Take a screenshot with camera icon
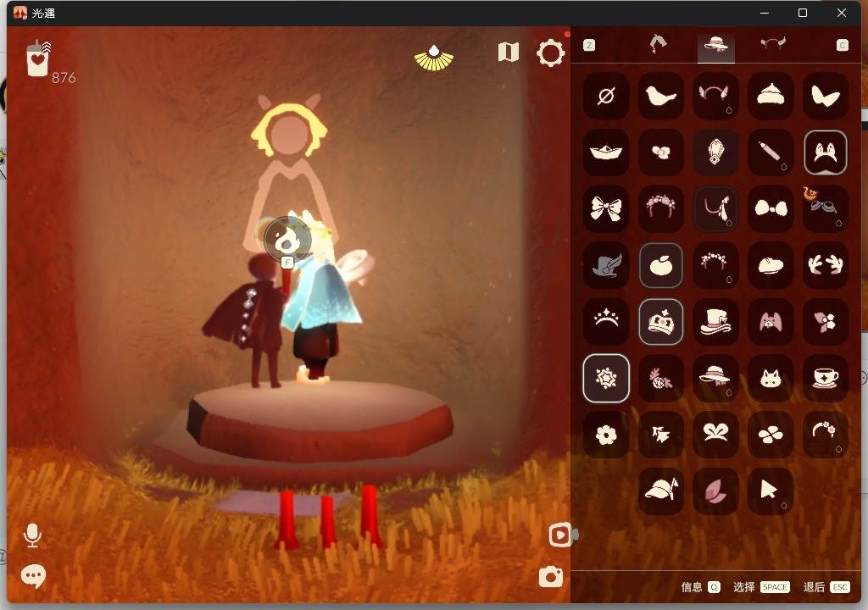Viewport: 868px width, 610px height. [551, 577]
